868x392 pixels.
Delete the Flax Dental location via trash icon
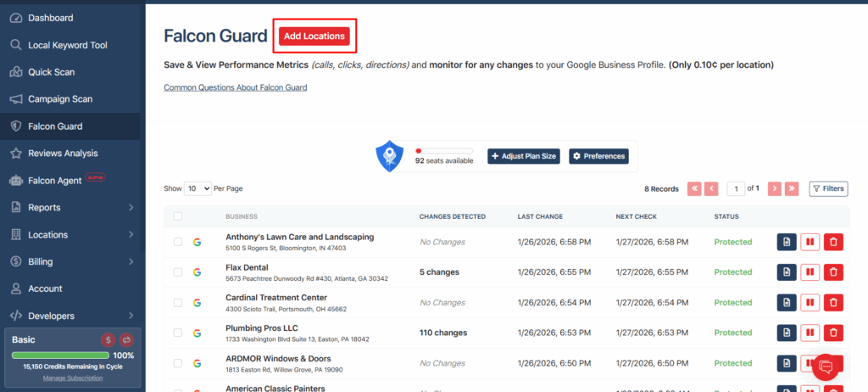833,272
